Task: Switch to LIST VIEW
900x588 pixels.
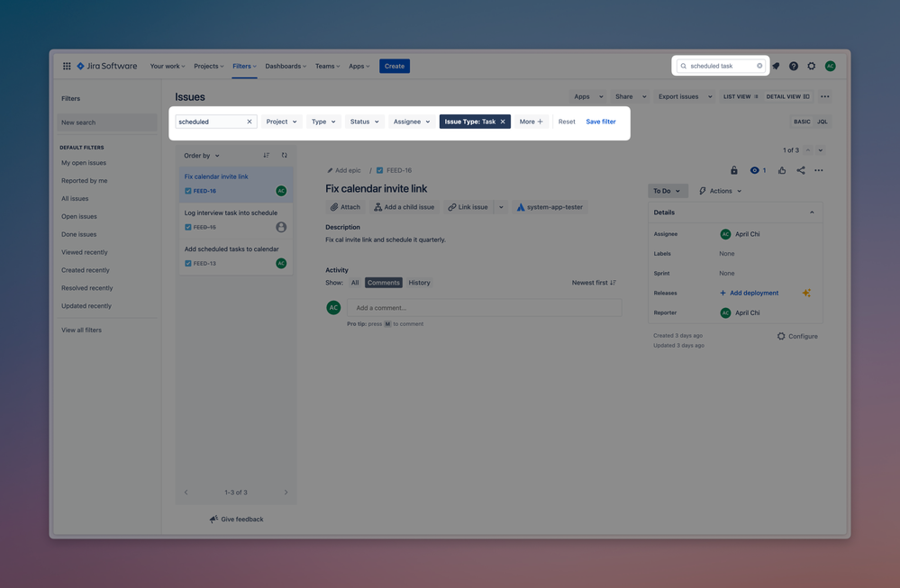Action: click(741, 96)
